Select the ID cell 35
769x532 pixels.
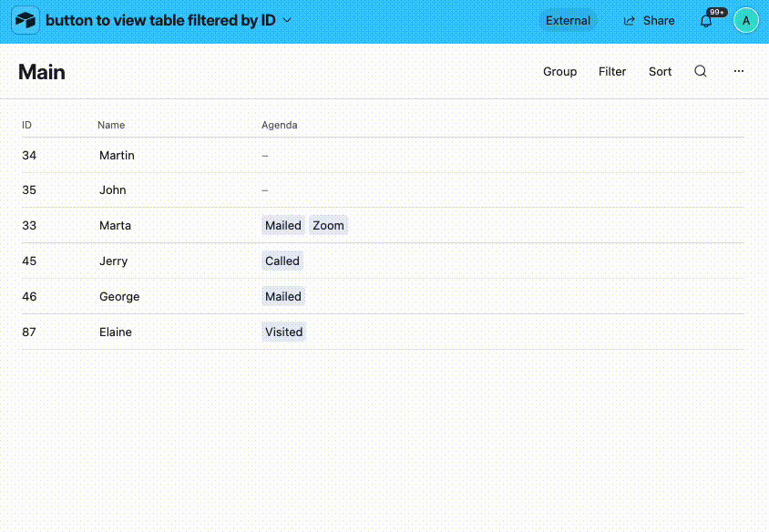click(29, 190)
